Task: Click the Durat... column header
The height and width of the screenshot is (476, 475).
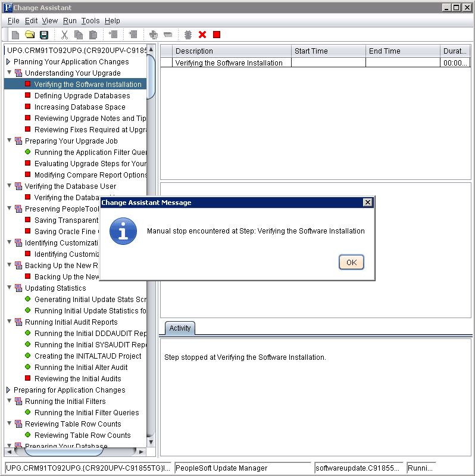Action: tap(455, 51)
